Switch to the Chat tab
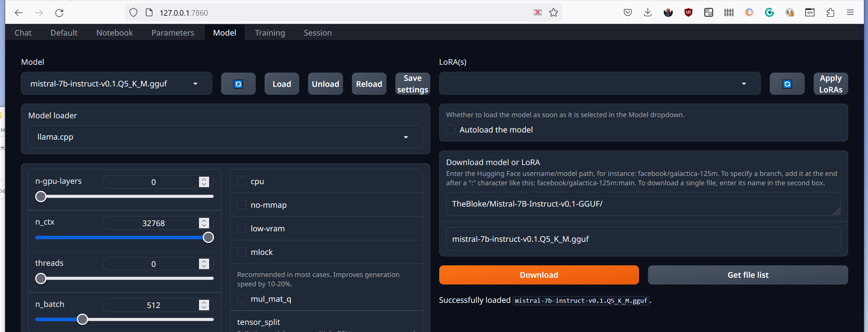 tap(23, 33)
